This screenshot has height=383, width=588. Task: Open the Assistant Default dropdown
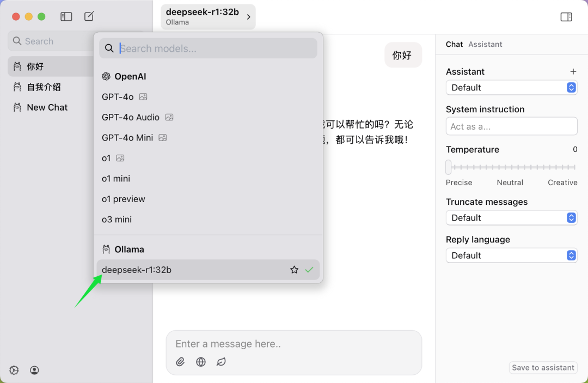[x=511, y=87]
